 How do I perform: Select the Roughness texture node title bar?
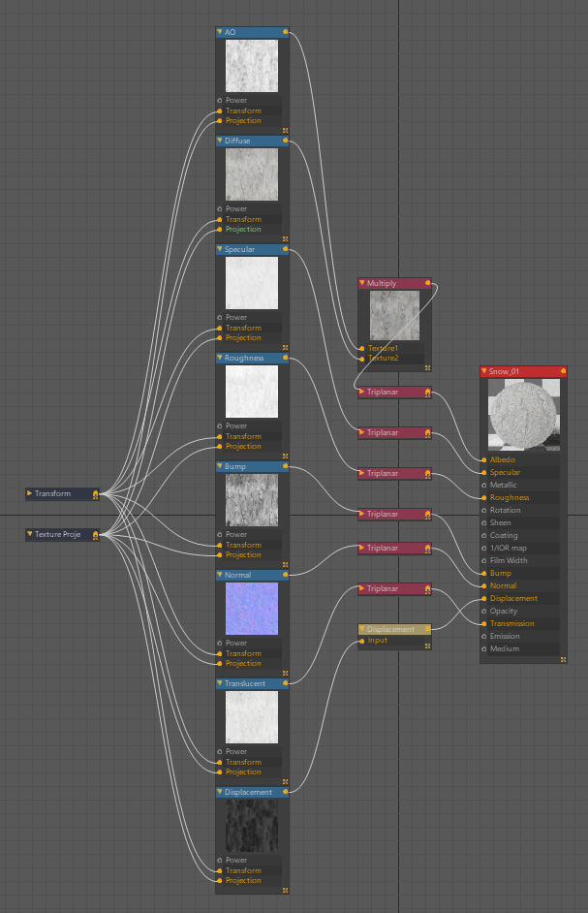coord(250,358)
